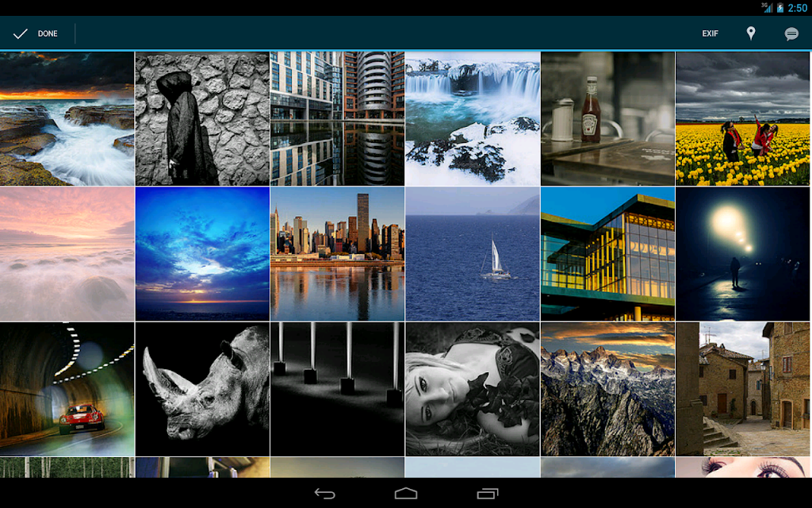Select the red car tunnel photo
The width and height of the screenshot is (812, 508).
[67, 389]
